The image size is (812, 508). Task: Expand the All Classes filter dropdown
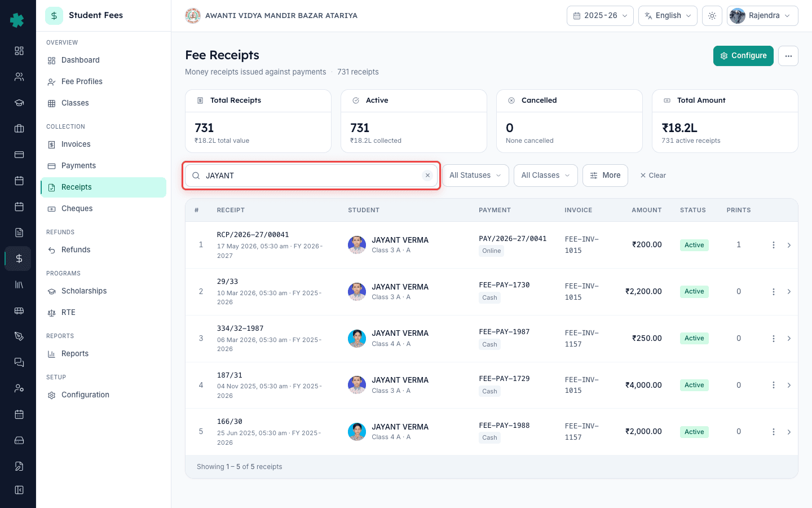coord(546,176)
